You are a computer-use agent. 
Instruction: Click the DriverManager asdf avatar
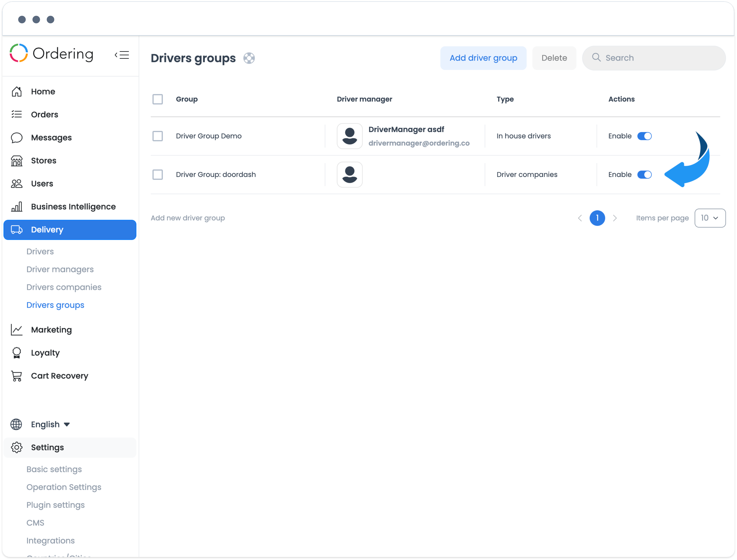pyautogui.click(x=350, y=136)
